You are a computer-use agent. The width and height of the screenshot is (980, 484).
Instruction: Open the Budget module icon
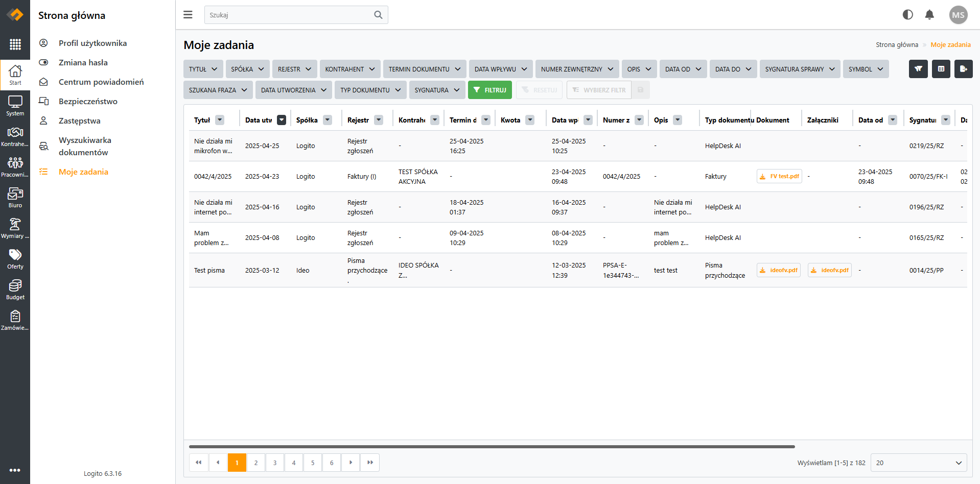point(15,289)
